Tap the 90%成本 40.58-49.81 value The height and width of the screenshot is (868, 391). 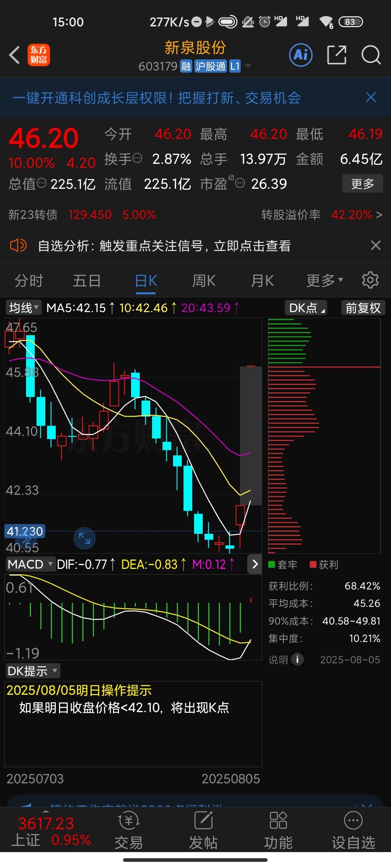pos(352,621)
